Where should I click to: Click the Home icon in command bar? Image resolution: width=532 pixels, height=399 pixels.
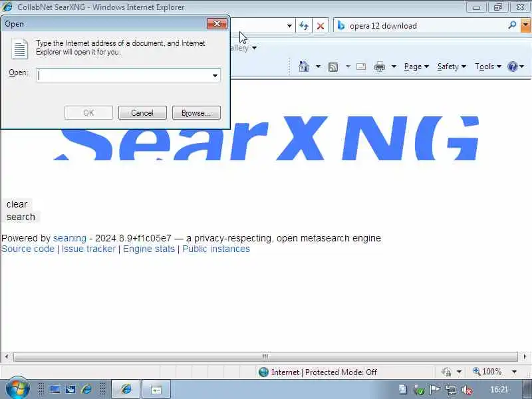[x=304, y=66]
